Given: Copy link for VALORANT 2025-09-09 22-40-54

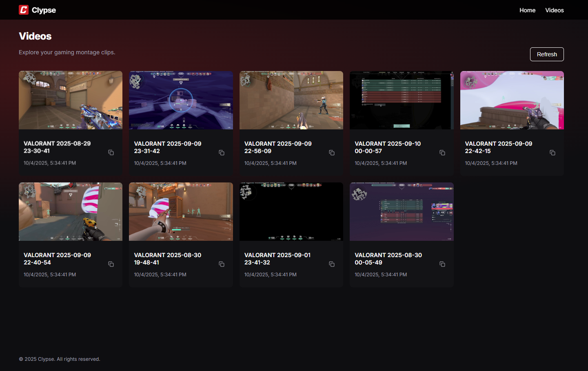Looking at the screenshot, I should tap(111, 264).
